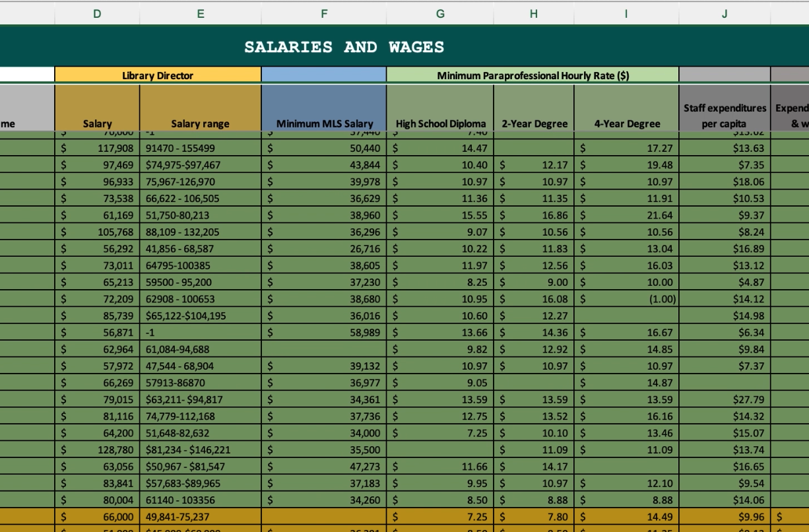Select High School Diploma cell 9.82
Image resolution: width=809 pixels, height=532 pixels.
pyautogui.click(x=440, y=349)
